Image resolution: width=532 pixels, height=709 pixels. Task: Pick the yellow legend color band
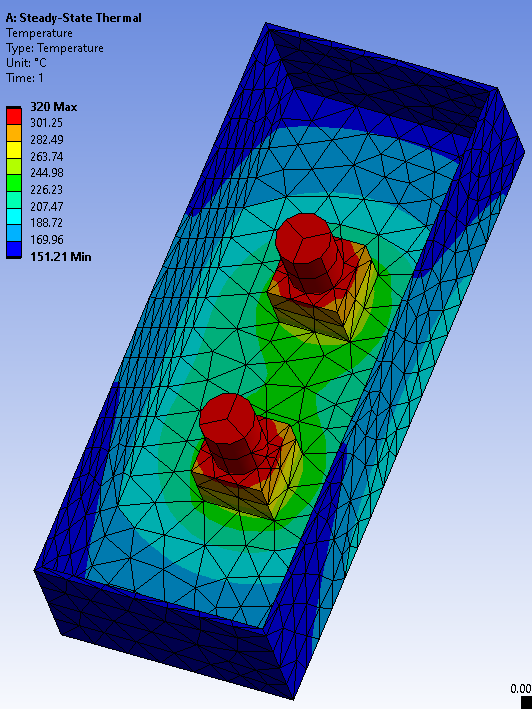[14, 150]
